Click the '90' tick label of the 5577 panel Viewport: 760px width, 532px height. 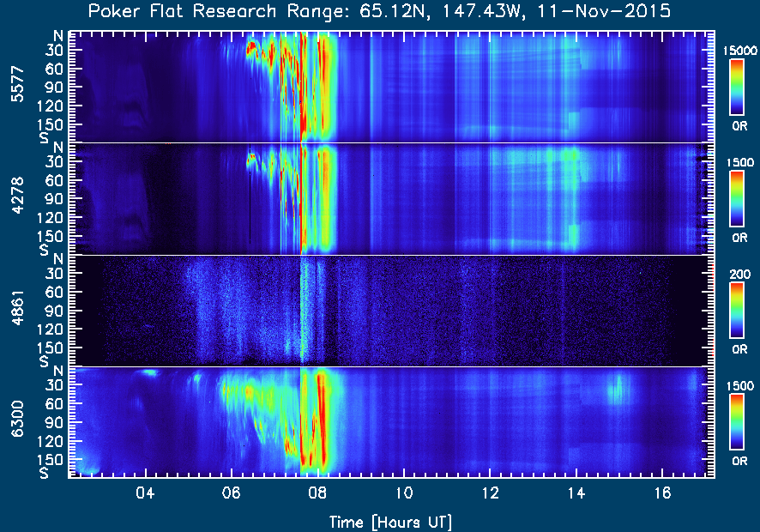[x=54, y=88]
